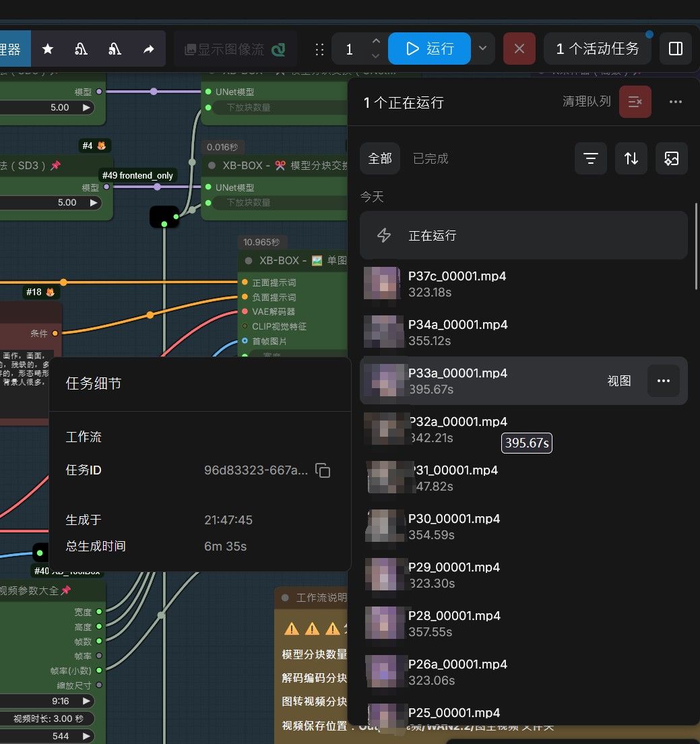The width and height of the screenshot is (700, 744).
Task: Click the share arrow icon in toolbar
Action: coord(148,49)
